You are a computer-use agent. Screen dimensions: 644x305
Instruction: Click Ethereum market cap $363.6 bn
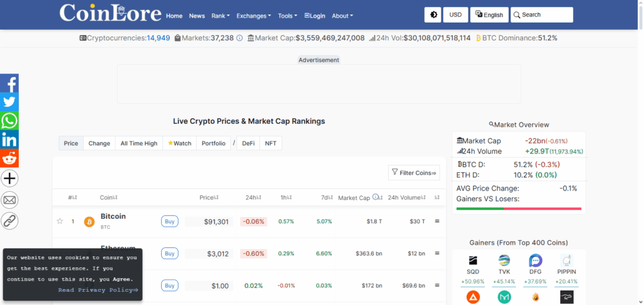click(x=369, y=253)
